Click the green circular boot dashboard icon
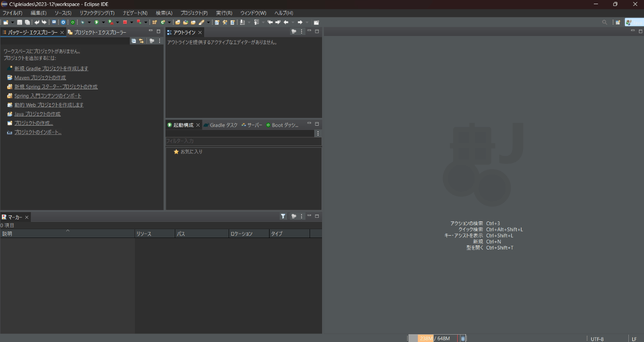 coord(73,22)
